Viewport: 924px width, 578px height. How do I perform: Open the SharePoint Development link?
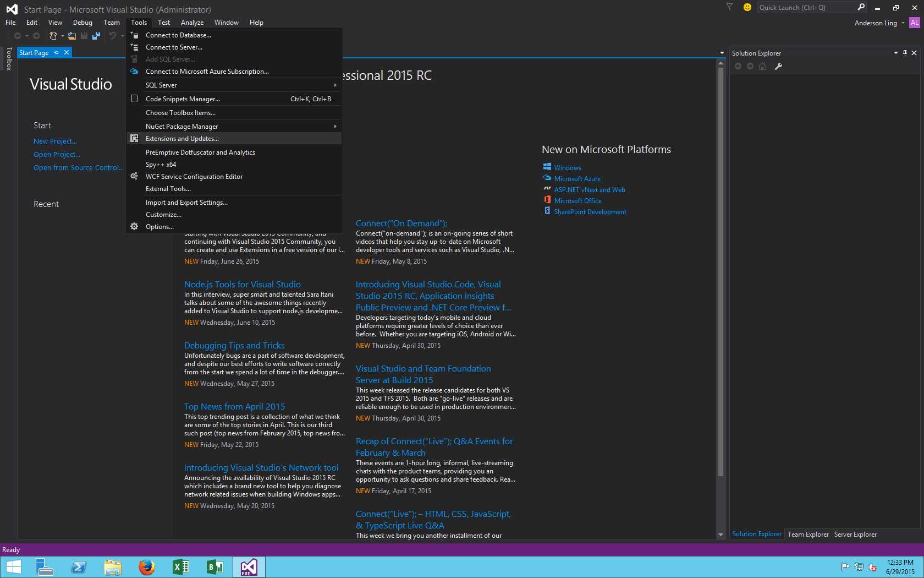pyautogui.click(x=590, y=212)
